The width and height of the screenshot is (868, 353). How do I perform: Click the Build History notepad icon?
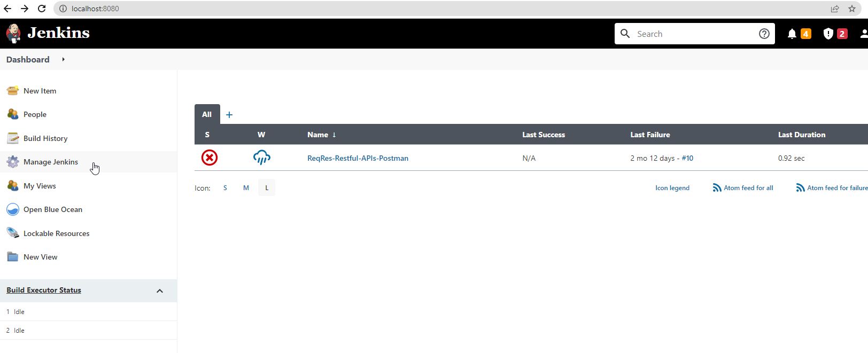13,138
